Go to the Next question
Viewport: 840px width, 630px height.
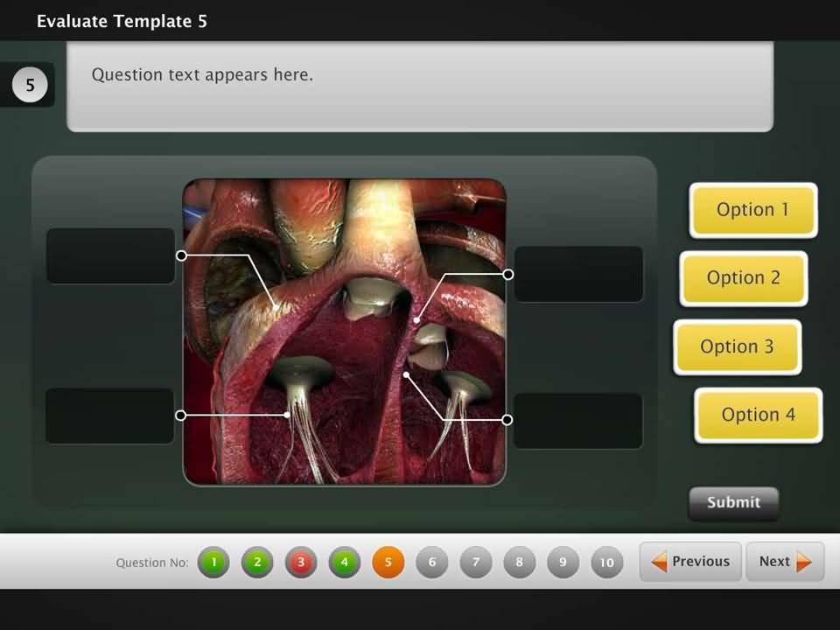[785, 562]
